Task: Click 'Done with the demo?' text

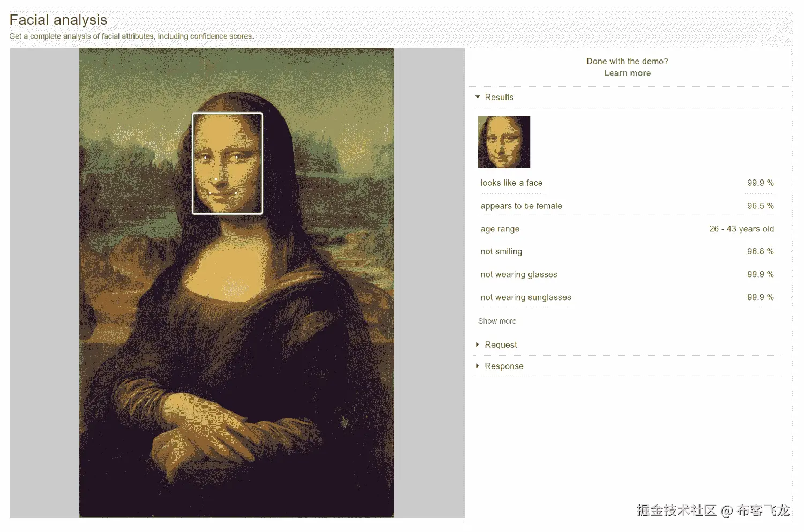Action: (627, 61)
